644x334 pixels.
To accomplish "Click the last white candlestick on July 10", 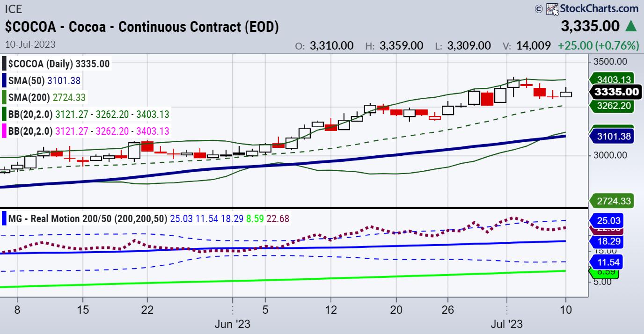I will (566, 94).
